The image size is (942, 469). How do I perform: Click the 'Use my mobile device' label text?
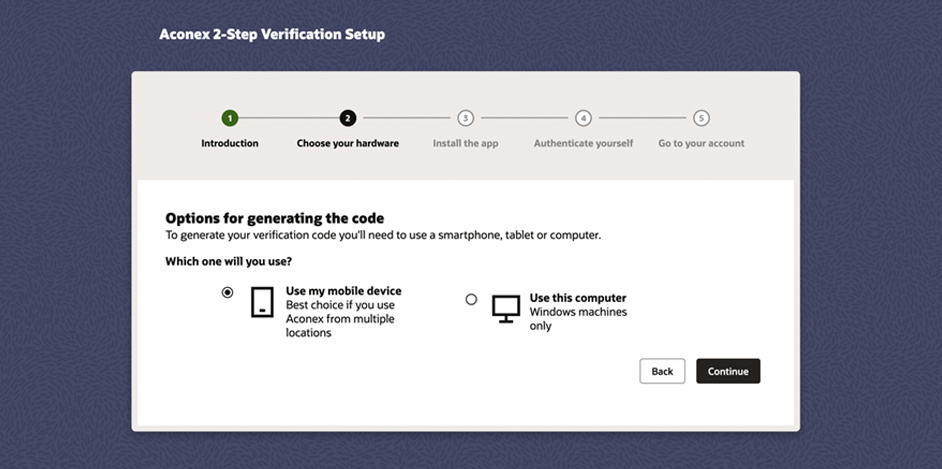click(344, 291)
